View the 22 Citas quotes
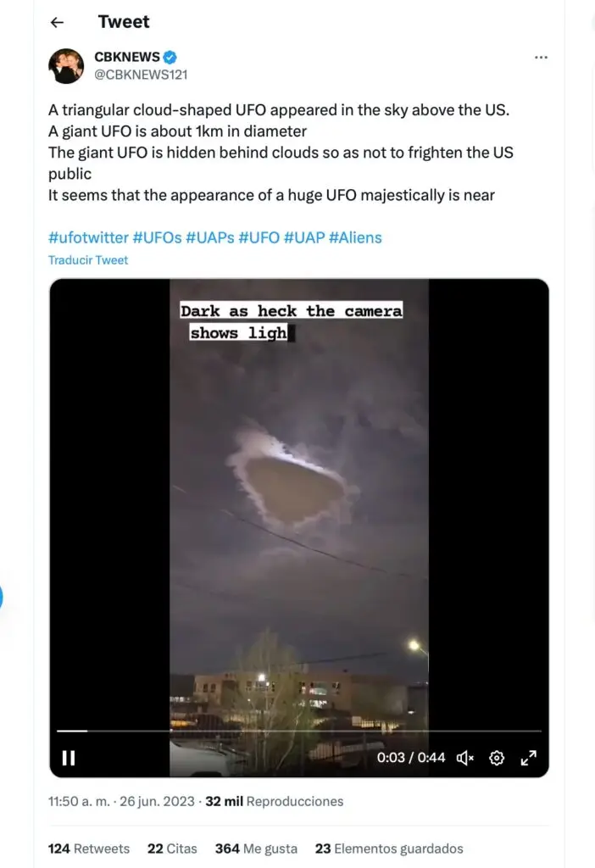The height and width of the screenshot is (868, 595). 172,849
